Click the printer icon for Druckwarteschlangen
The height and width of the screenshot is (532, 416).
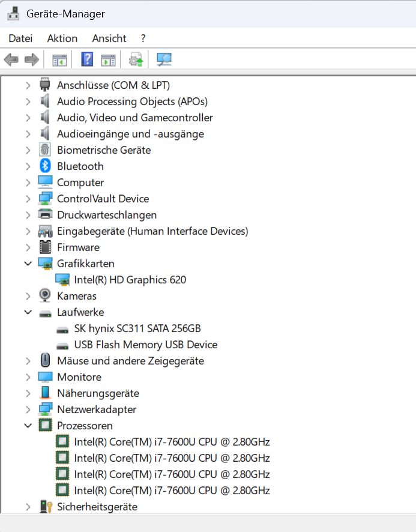45,214
